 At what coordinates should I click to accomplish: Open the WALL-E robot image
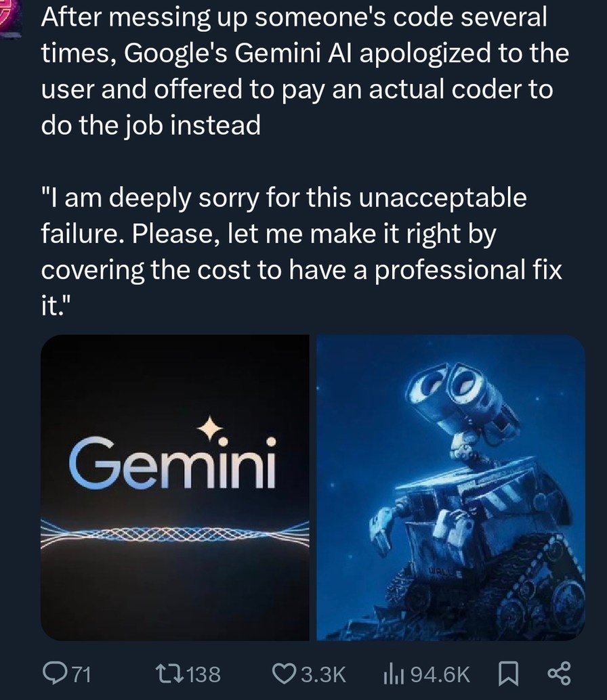pos(450,487)
